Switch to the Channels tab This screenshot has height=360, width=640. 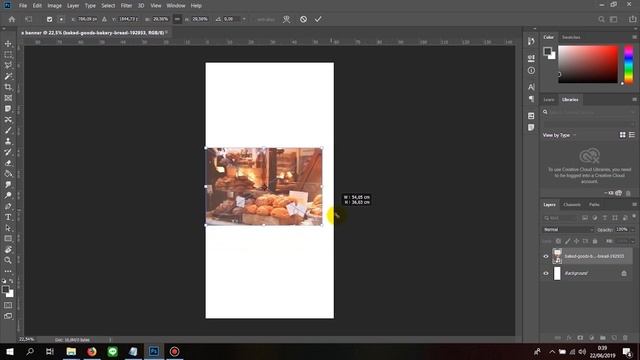571,204
